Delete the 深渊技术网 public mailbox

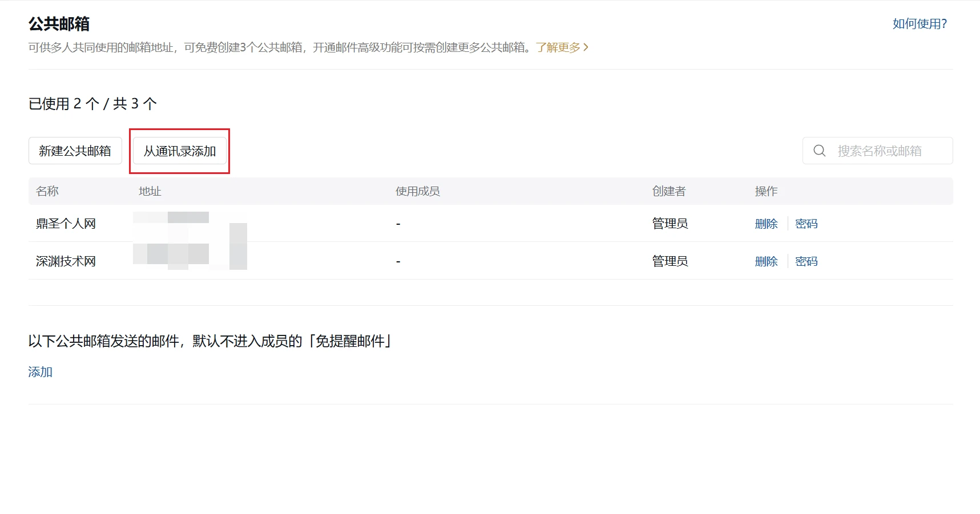click(x=766, y=261)
